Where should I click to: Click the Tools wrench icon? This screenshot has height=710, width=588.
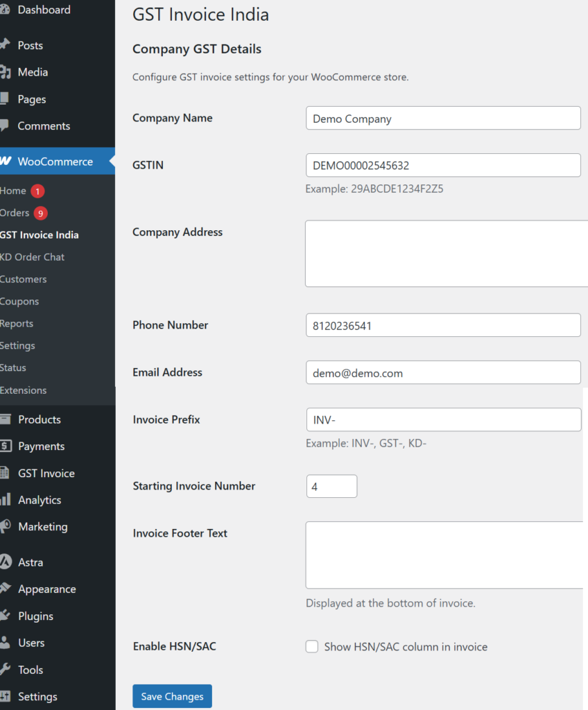[5, 669]
